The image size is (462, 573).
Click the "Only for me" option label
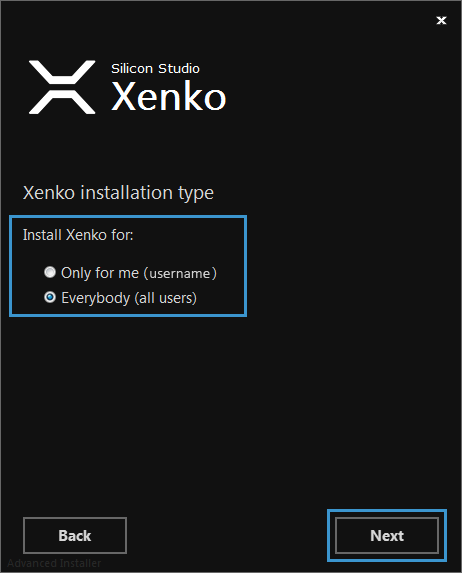[100, 273]
